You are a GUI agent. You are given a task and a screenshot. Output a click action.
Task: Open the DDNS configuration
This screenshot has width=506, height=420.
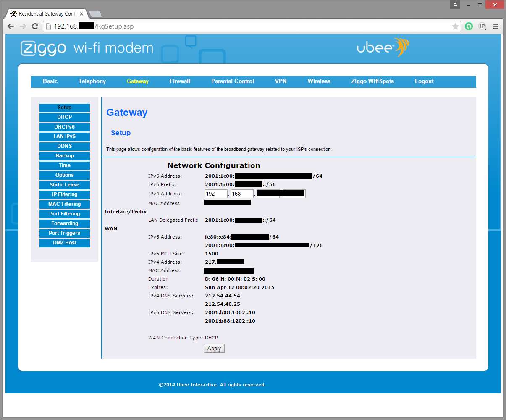tap(65, 146)
